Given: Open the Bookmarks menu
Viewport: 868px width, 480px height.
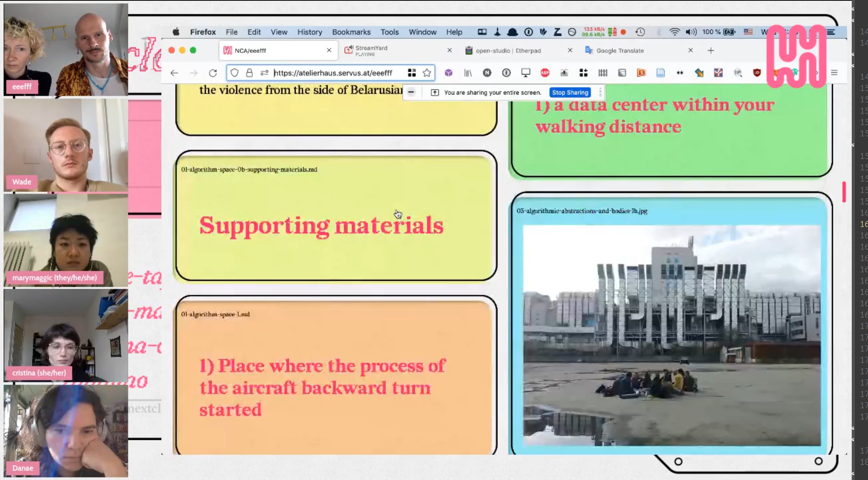Looking at the screenshot, I should (x=351, y=32).
